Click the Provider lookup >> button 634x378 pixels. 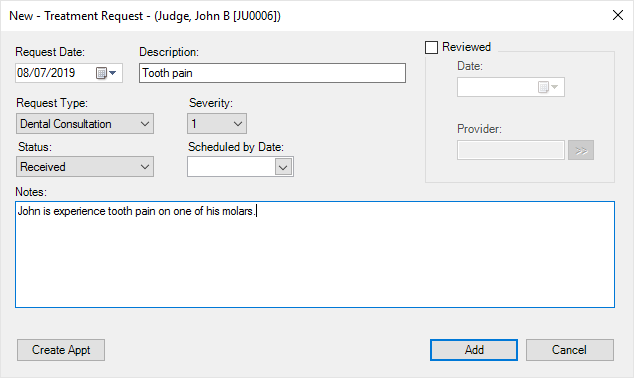581,150
